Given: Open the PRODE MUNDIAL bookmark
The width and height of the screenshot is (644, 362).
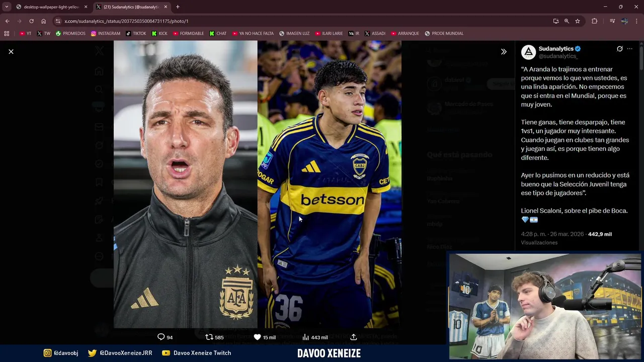Looking at the screenshot, I should tap(444, 33).
